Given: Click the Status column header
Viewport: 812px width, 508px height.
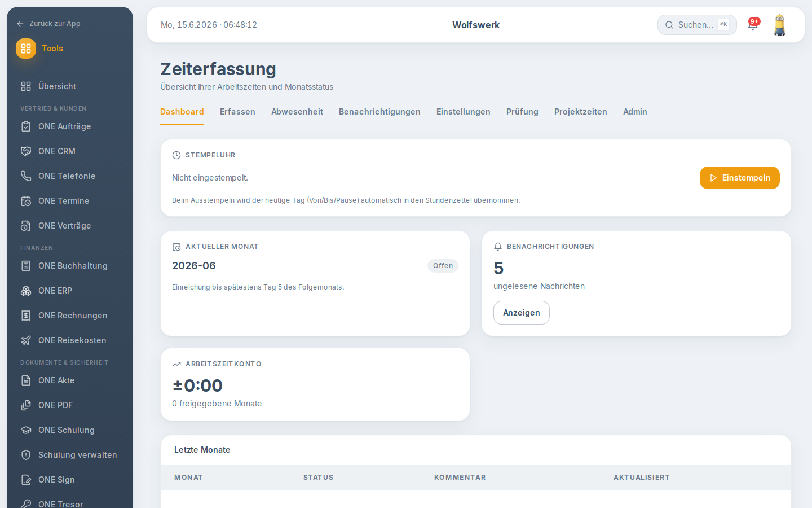Looking at the screenshot, I should 319,478.
